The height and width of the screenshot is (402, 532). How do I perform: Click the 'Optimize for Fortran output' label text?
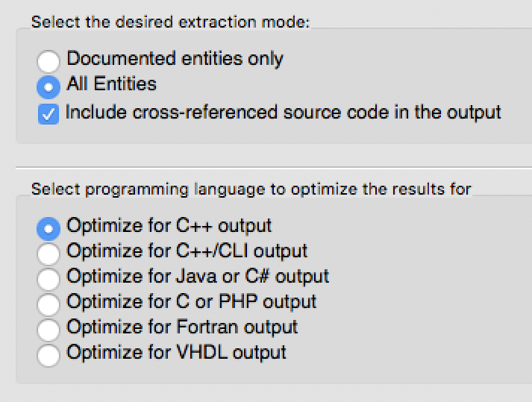pos(182,327)
